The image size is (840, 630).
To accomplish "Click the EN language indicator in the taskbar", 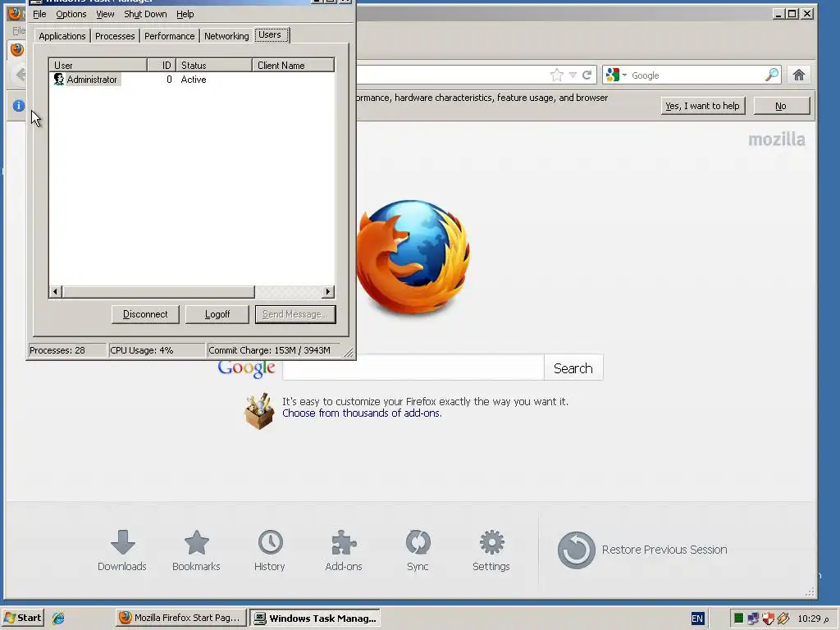I will pos(697,619).
